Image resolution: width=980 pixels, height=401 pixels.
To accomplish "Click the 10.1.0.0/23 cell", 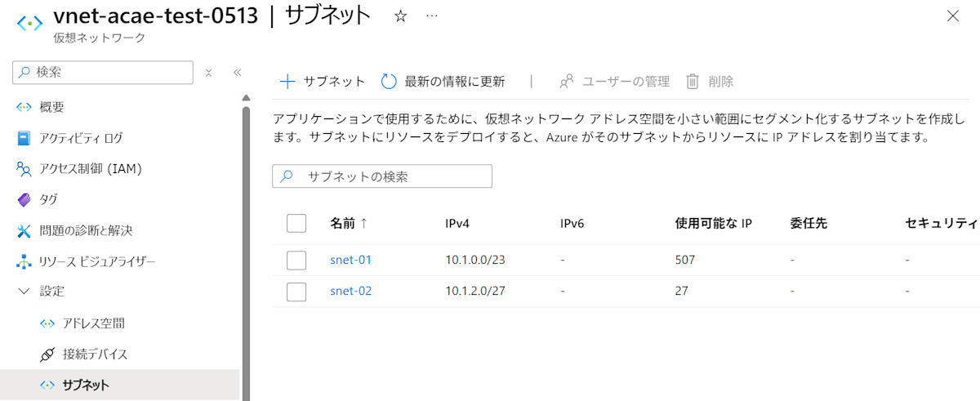I will click(x=475, y=260).
